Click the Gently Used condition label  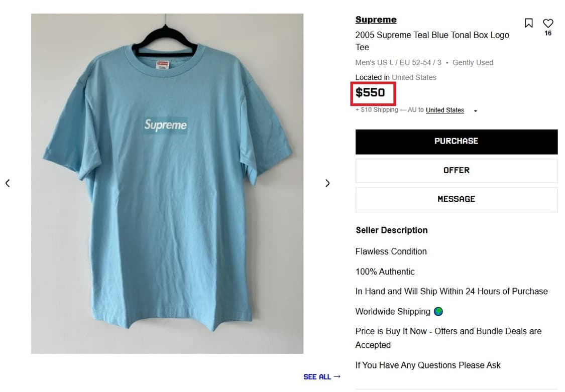pos(473,63)
